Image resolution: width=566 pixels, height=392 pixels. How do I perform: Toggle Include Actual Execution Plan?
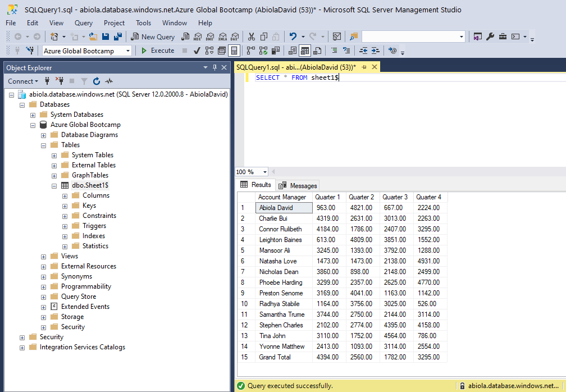coord(251,51)
